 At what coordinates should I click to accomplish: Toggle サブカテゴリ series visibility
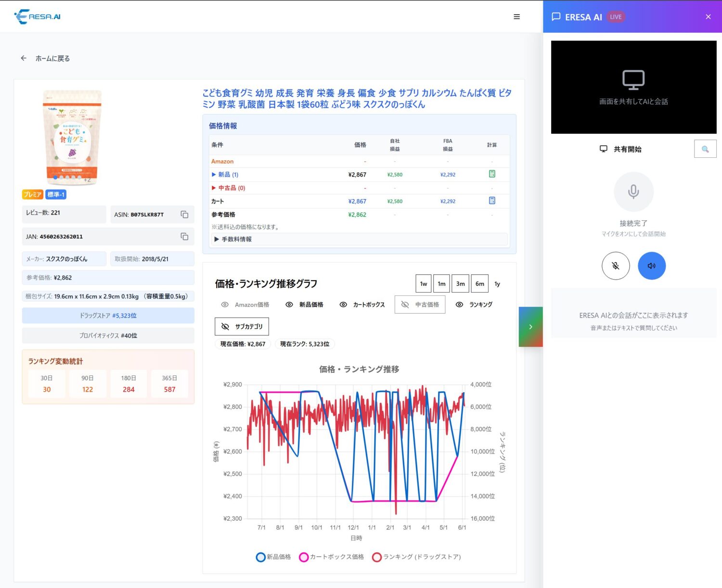click(x=242, y=326)
